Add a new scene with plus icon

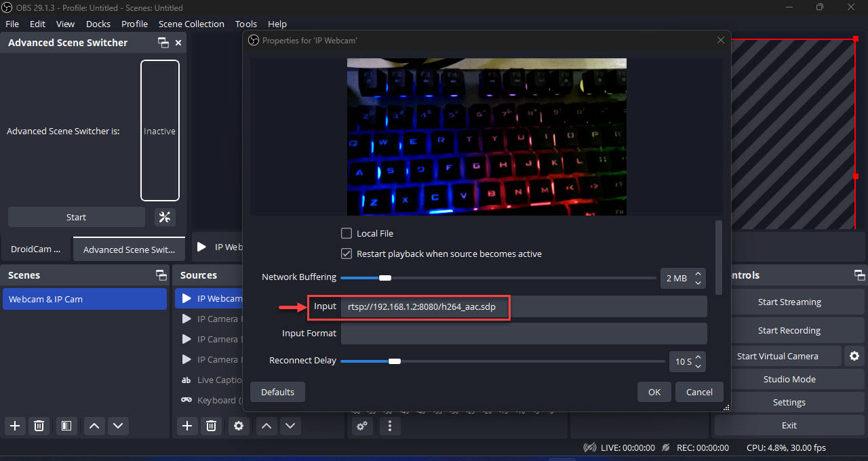click(15, 426)
